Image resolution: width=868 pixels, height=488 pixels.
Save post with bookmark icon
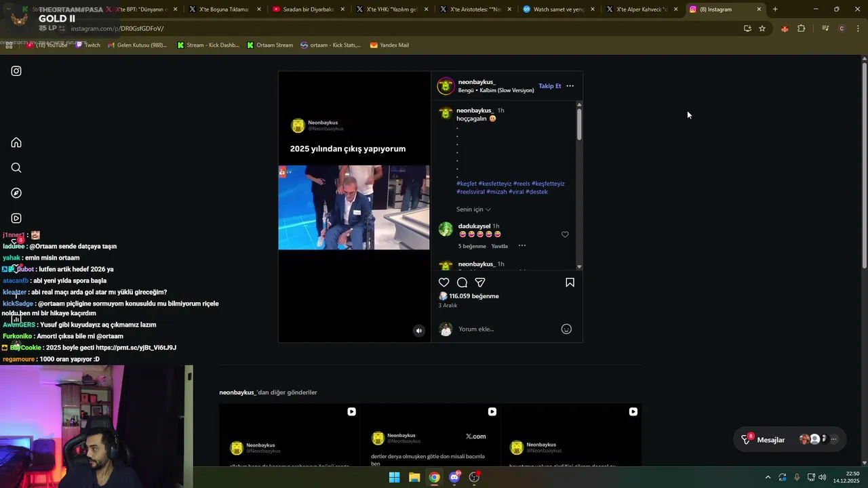[x=570, y=283]
